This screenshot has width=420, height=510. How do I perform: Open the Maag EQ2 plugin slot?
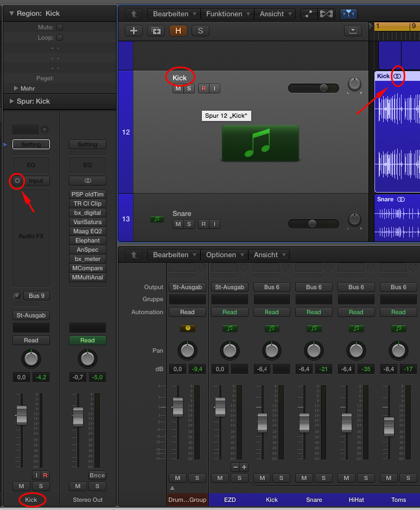[x=87, y=231]
